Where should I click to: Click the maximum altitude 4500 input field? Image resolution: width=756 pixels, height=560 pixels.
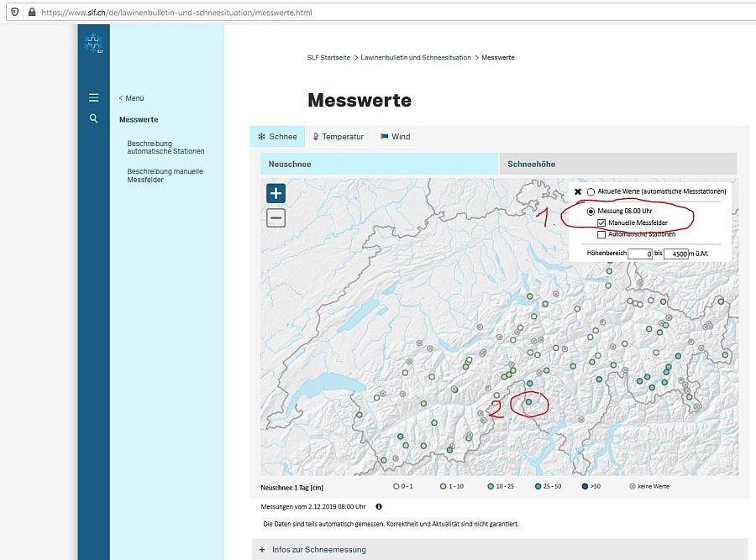pyautogui.click(x=678, y=253)
